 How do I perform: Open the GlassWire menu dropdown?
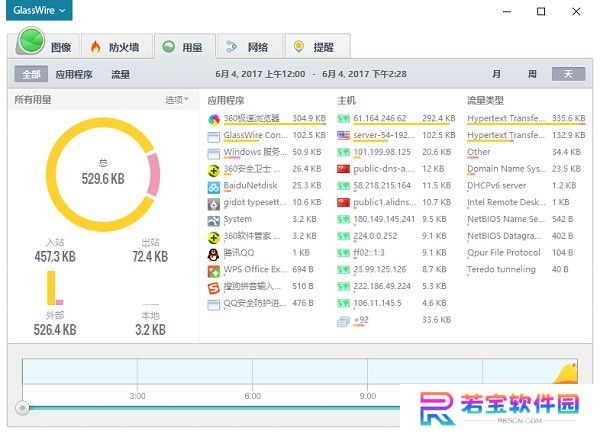coord(39,10)
